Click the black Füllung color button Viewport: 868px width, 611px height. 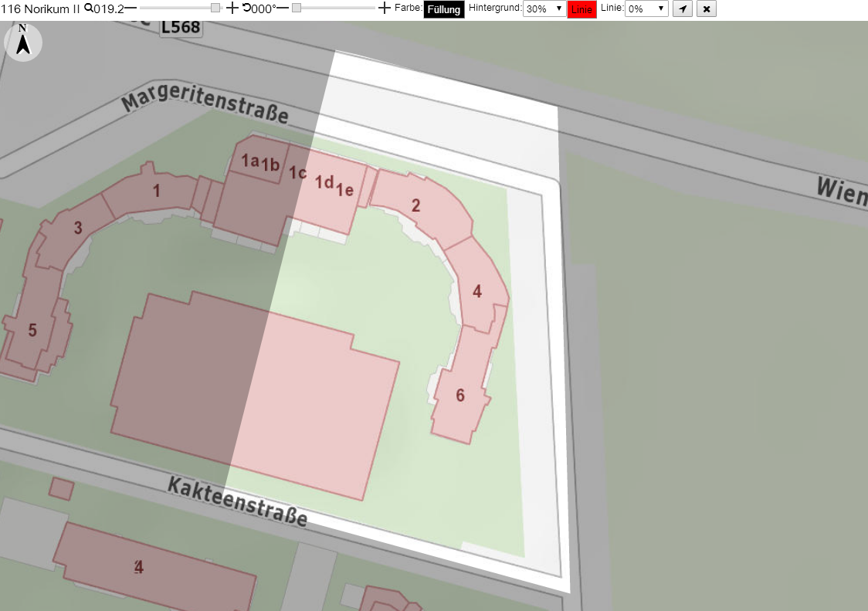click(443, 9)
